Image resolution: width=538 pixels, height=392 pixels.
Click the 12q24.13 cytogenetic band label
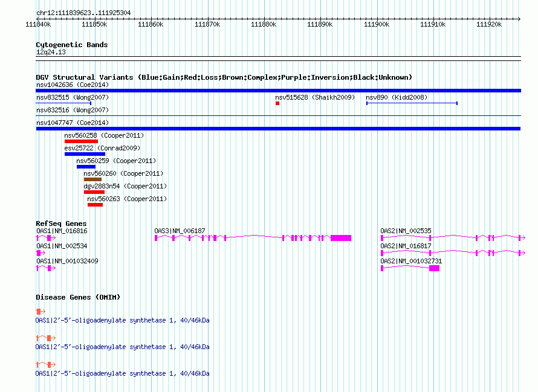point(51,52)
